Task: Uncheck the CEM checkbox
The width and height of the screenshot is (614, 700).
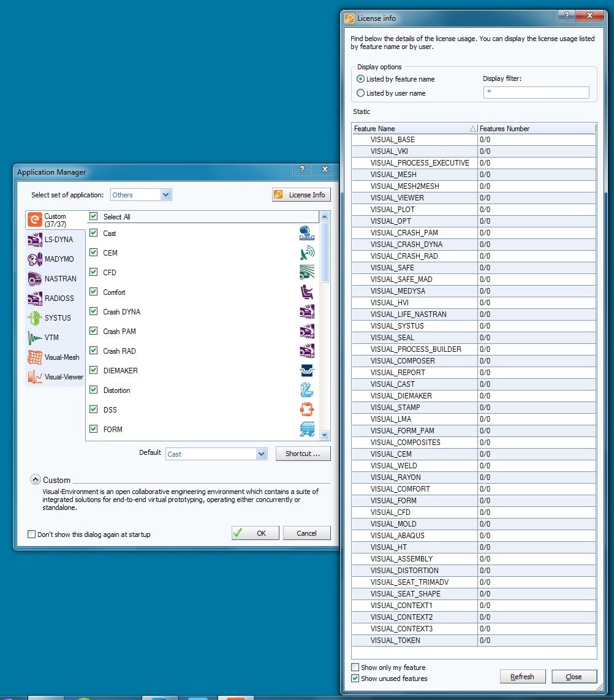Action: click(93, 253)
